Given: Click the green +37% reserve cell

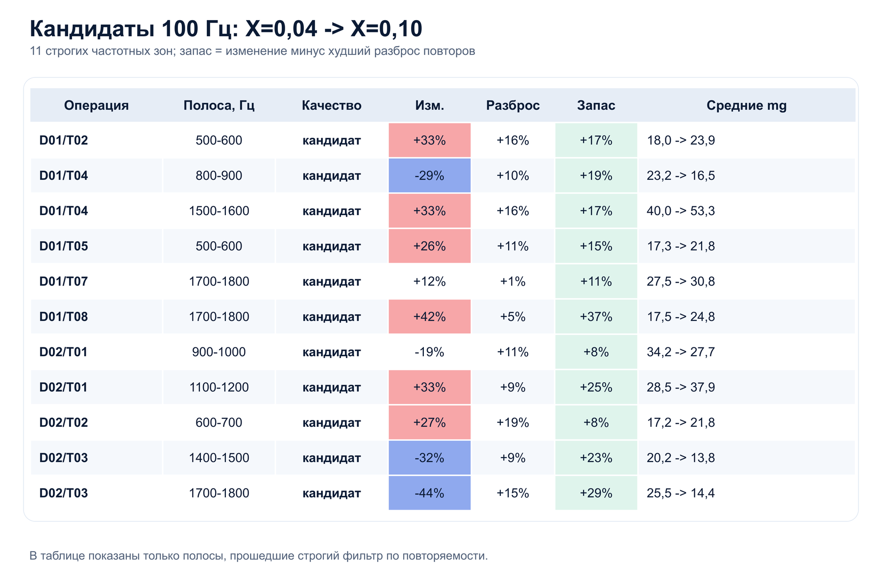Looking at the screenshot, I should click(x=596, y=317).
